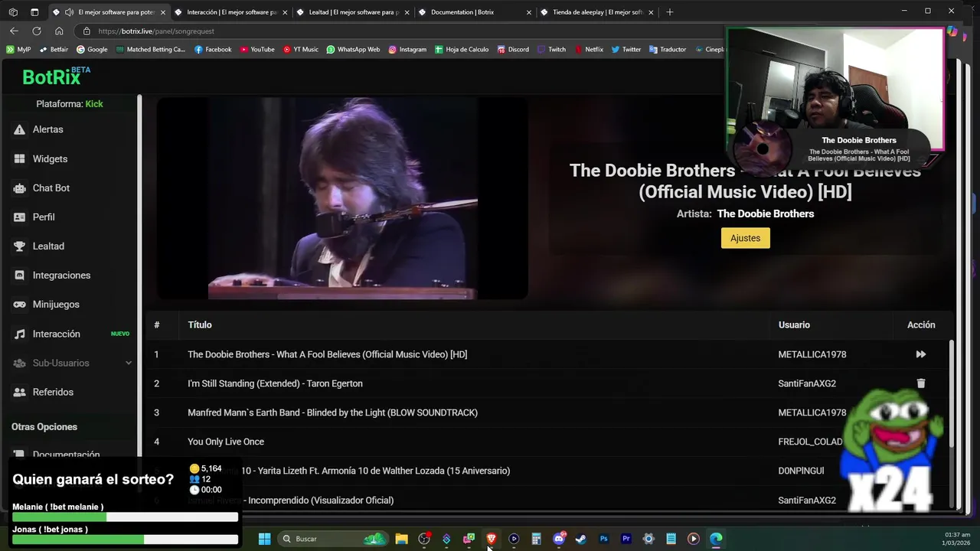This screenshot has width=980, height=551.
Task: Open the Perfil page
Action: coord(43,217)
